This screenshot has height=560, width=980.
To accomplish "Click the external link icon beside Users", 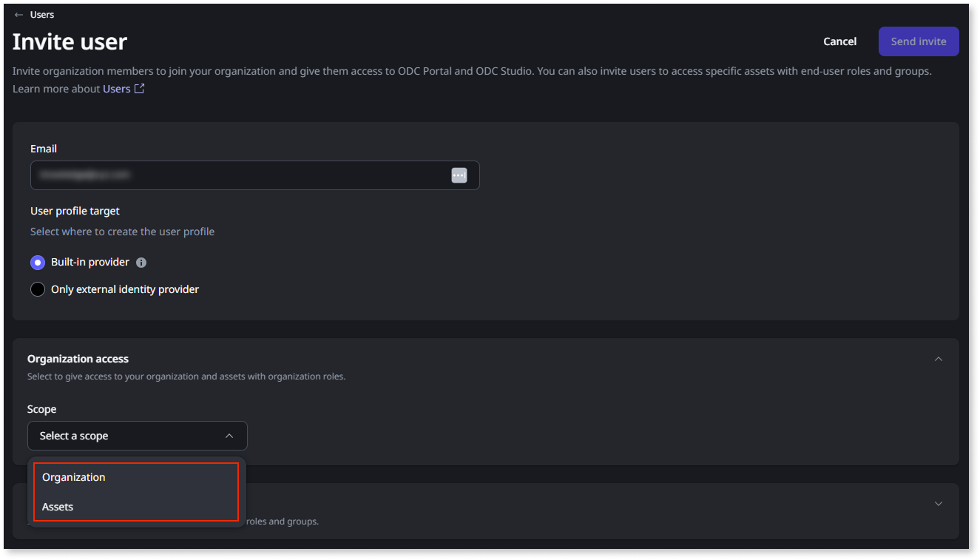I will click(x=139, y=89).
